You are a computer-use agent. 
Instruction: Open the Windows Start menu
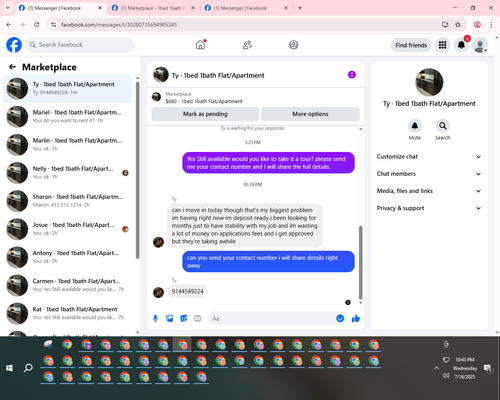[9, 368]
